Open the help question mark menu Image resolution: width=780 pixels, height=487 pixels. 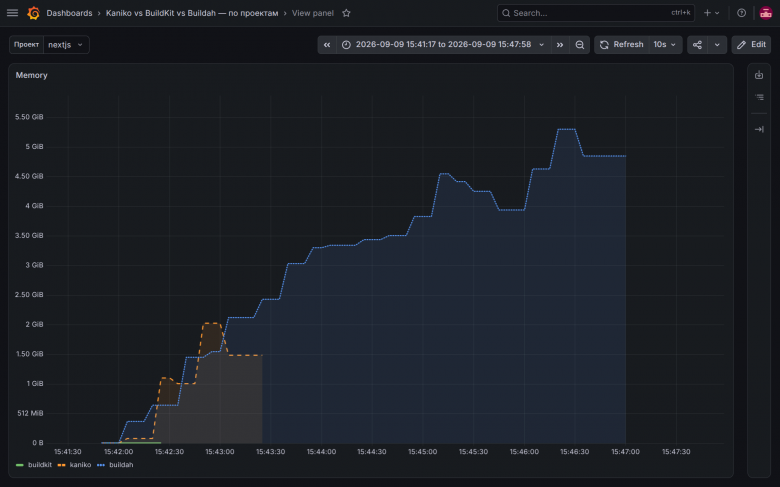741,13
